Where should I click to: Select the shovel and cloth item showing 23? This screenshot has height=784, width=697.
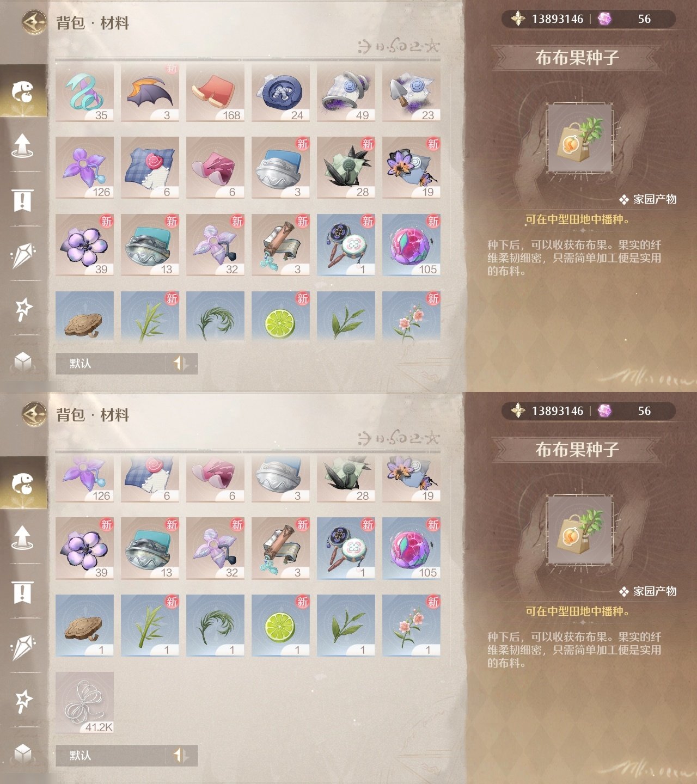coord(411,91)
